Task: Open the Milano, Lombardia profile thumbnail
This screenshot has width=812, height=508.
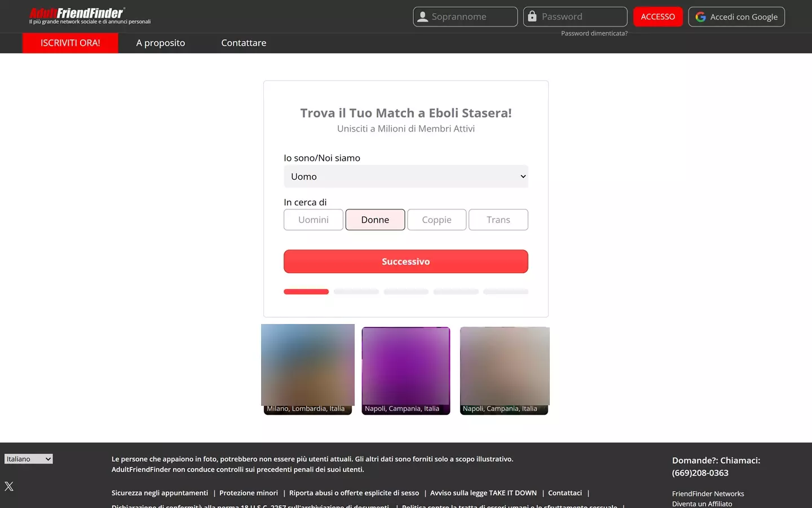Action: [x=308, y=369]
